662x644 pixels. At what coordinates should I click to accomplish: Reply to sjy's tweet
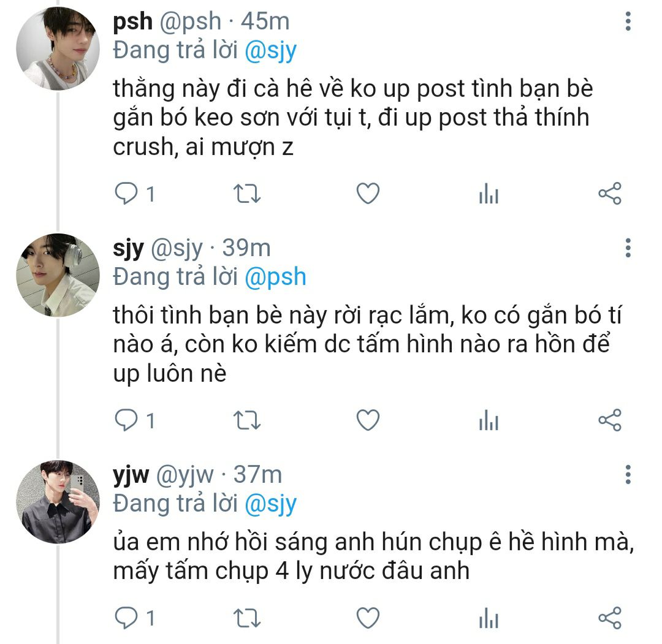click(126, 420)
